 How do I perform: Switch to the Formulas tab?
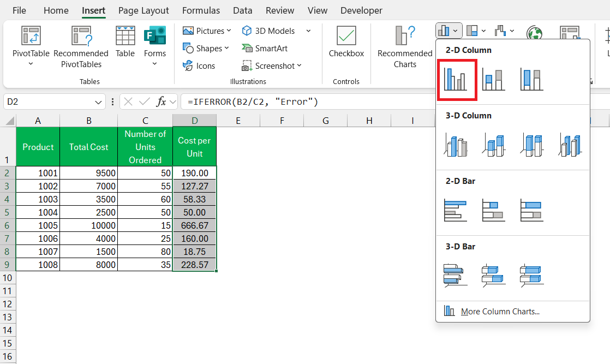[201, 10]
